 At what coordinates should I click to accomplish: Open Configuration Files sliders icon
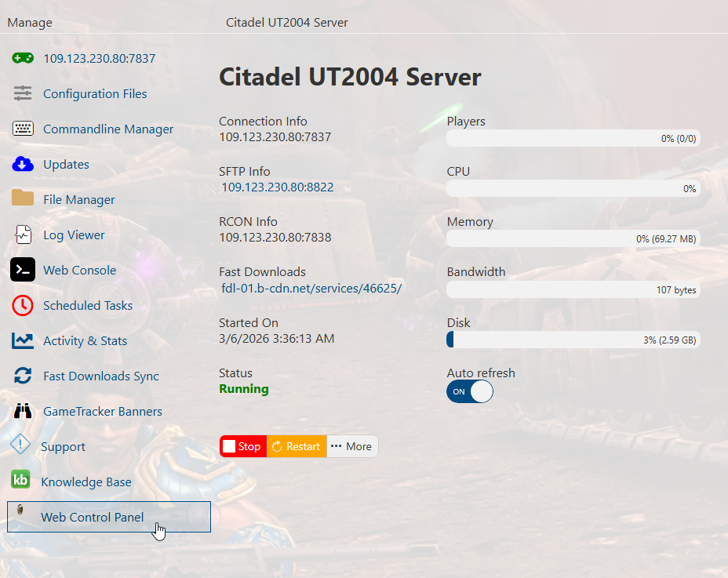[22, 93]
